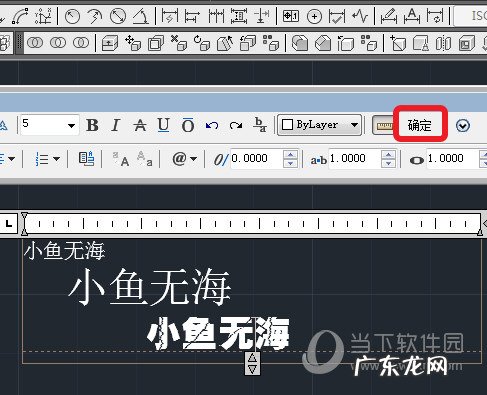Select the Jogged Linear tool
The width and height of the screenshot is (487, 395).
click(360, 16)
